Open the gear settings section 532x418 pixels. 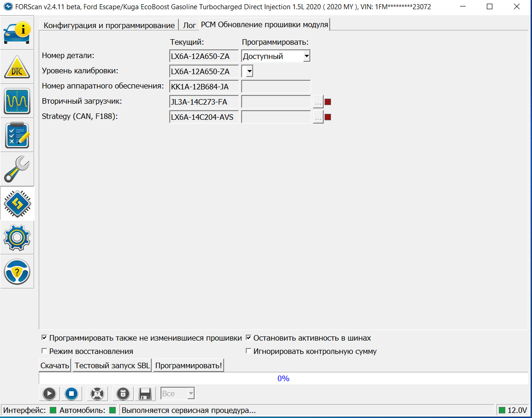pyautogui.click(x=17, y=237)
